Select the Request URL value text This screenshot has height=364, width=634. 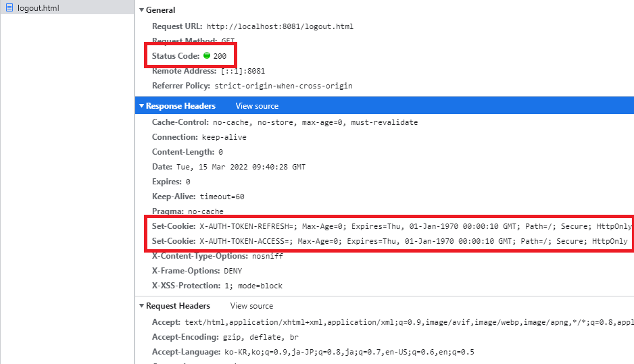tap(280, 26)
